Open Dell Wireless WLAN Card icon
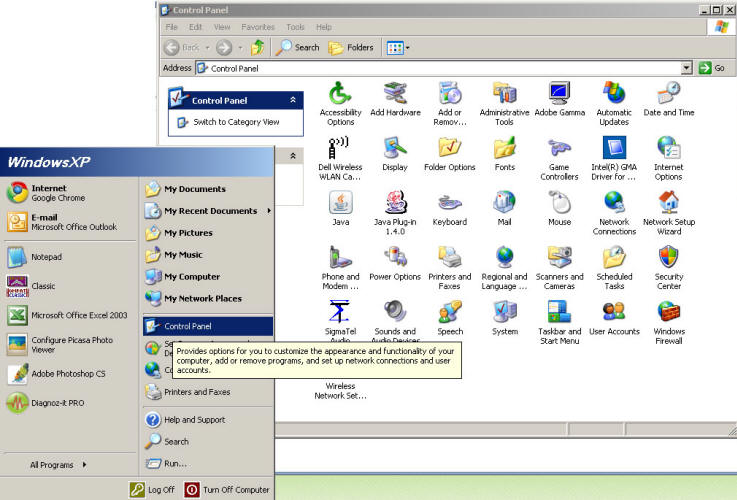737x500 pixels. point(340,148)
